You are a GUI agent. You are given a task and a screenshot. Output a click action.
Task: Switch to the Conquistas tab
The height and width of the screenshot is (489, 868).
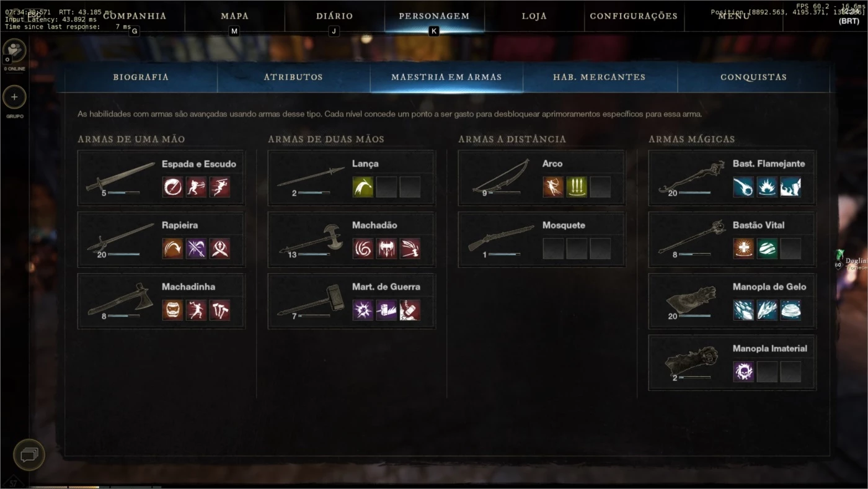(x=753, y=77)
